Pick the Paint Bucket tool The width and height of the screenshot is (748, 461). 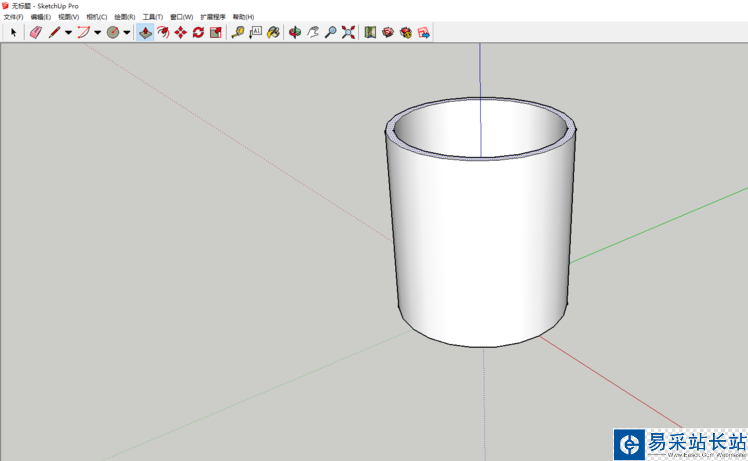tap(272, 32)
